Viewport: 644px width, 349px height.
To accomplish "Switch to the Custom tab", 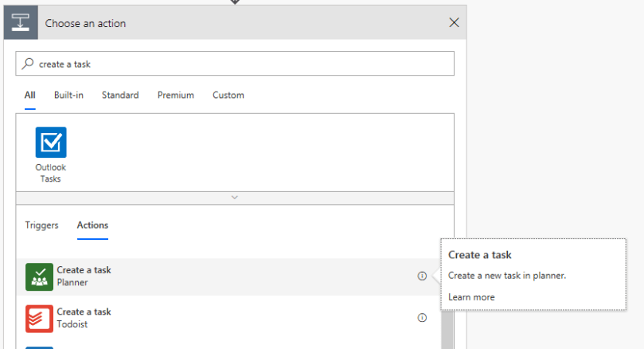I will coord(228,96).
